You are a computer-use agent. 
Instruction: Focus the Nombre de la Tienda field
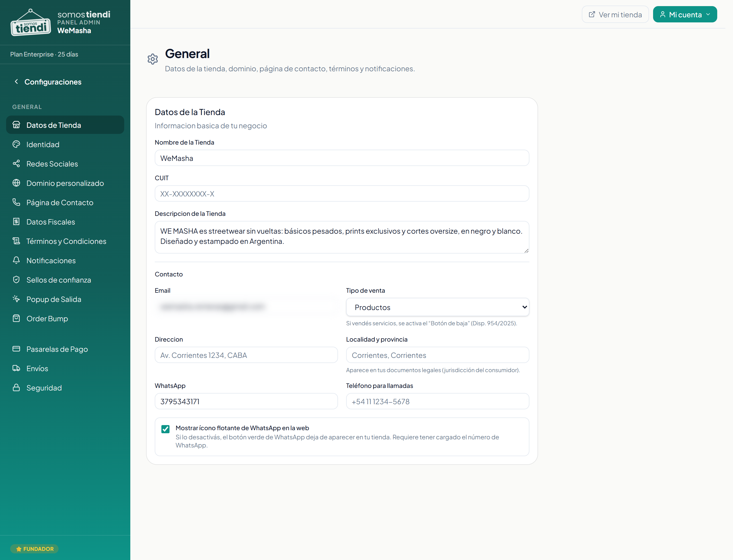[x=342, y=158]
